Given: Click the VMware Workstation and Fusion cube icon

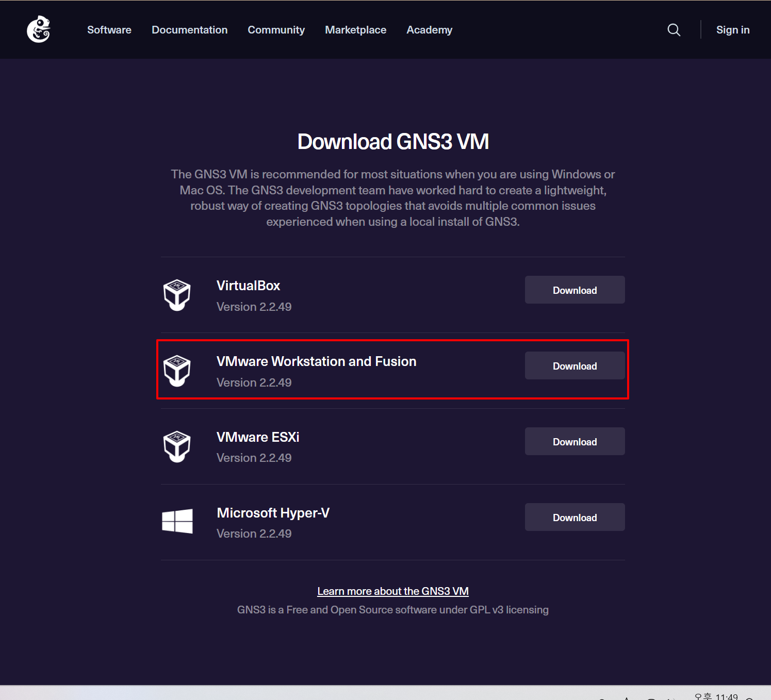Looking at the screenshot, I should pos(177,371).
